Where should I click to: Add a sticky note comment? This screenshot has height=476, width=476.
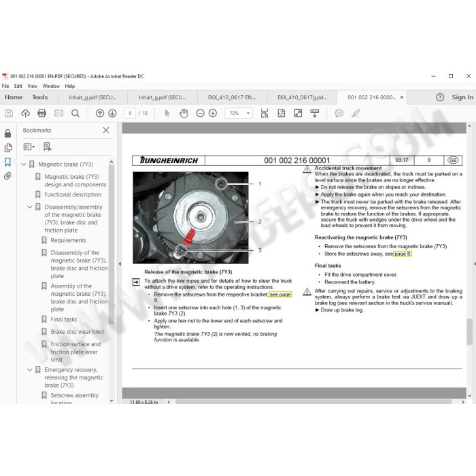click(x=339, y=114)
